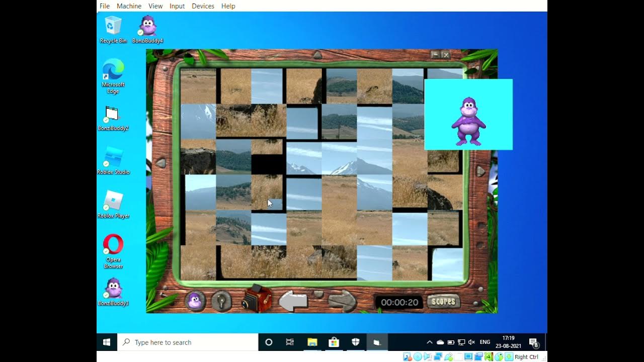Click the VirtualBox mouse integration status icon
The image size is (644, 362).
click(499, 356)
